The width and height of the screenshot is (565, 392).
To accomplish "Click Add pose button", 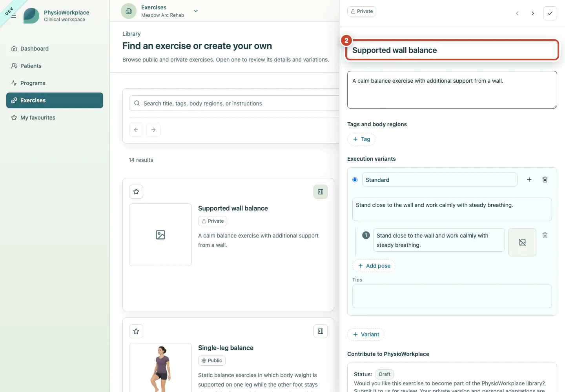I will pyautogui.click(x=374, y=266).
